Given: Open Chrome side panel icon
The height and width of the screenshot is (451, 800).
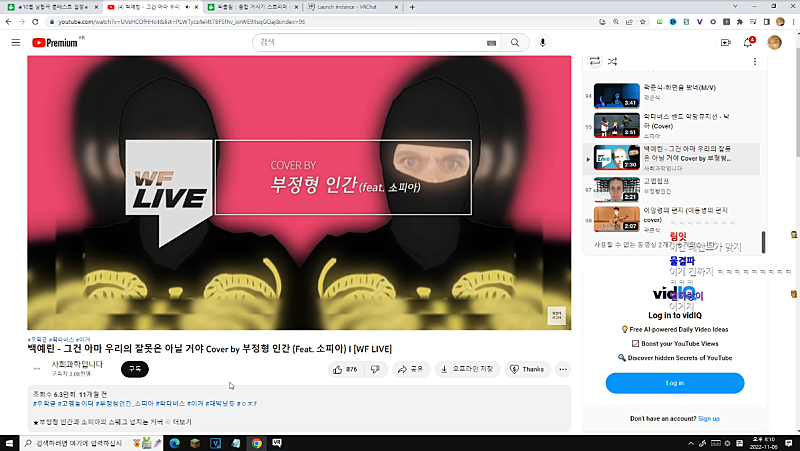Looking at the screenshot, I should click(x=766, y=22).
